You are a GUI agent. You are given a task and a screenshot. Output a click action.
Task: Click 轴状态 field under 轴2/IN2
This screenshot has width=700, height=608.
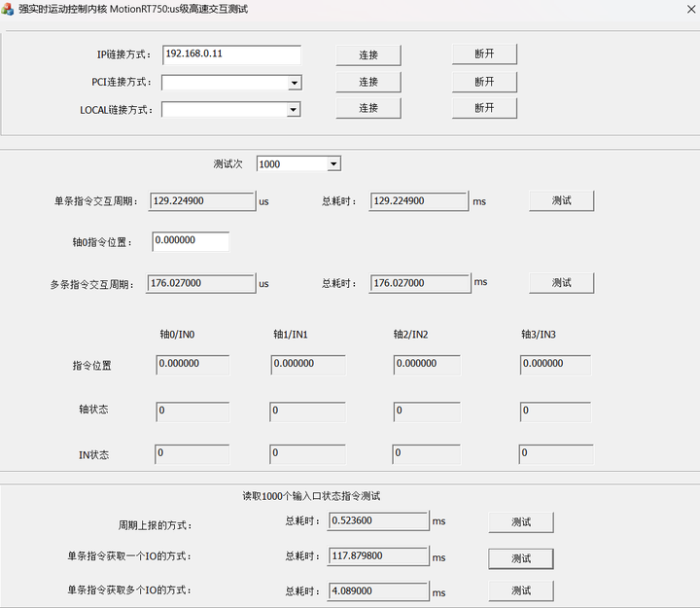click(x=427, y=411)
